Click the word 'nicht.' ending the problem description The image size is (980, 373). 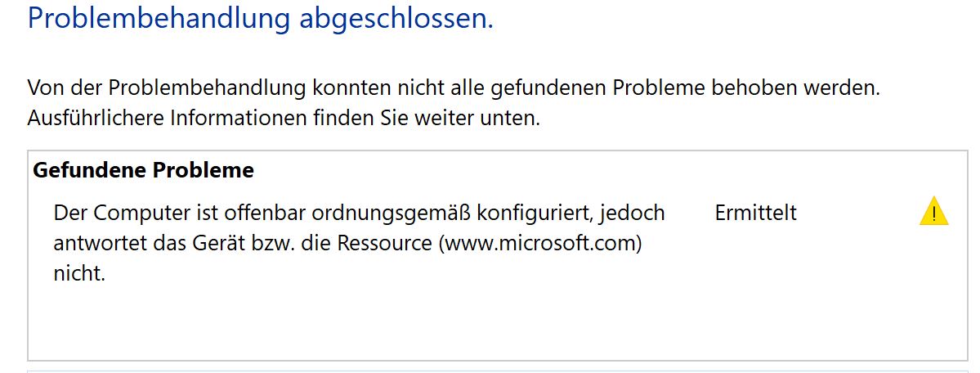[79, 273]
